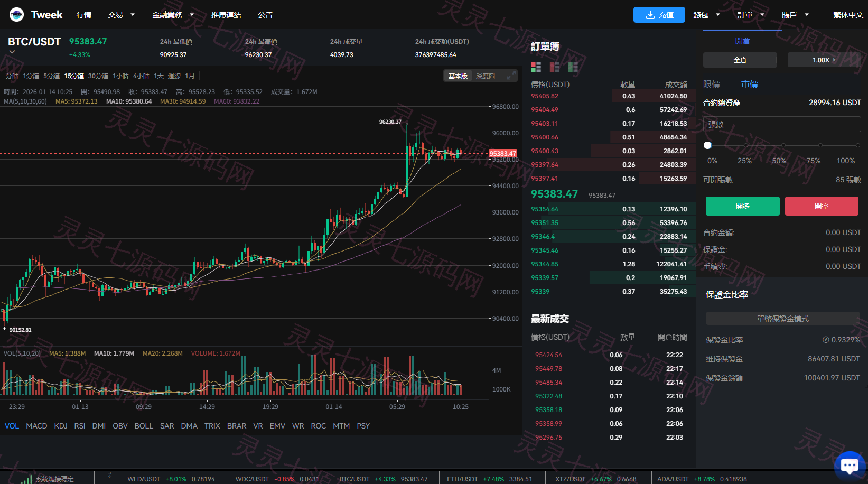Open the 金融業務 dropdown menu
Viewport: 868px width, 484px height.
(173, 15)
